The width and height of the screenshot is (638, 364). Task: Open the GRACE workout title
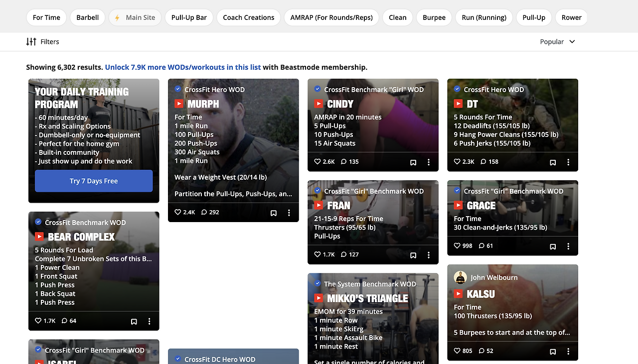coord(481,206)
